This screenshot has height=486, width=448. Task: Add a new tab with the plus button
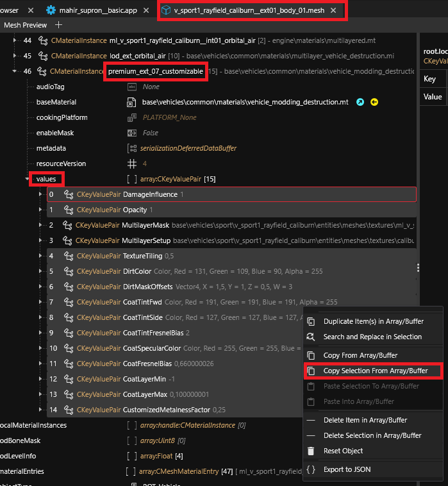tap(59, 25)
